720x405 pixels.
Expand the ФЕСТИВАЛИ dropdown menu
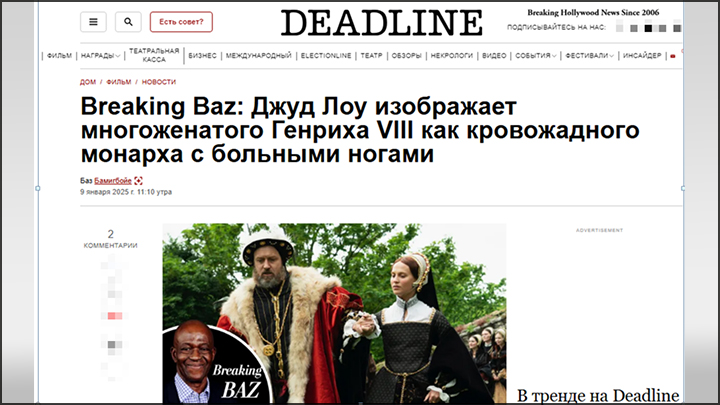pyautogui.click(x=590, y=56)
